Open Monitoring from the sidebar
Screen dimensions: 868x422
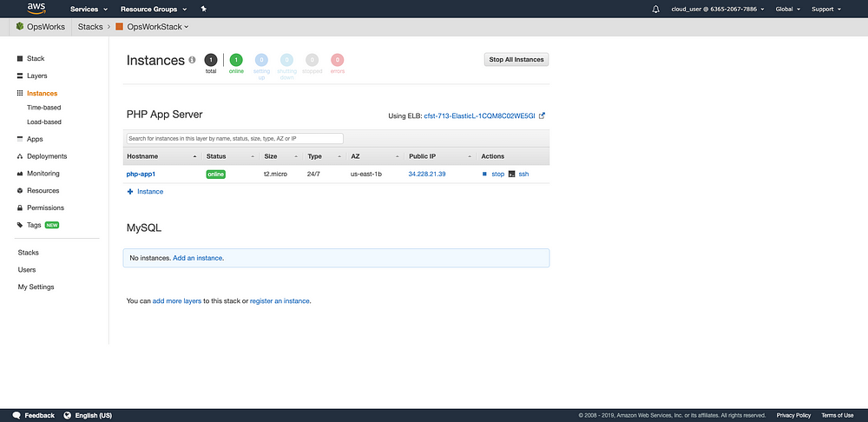coord(43,174)
